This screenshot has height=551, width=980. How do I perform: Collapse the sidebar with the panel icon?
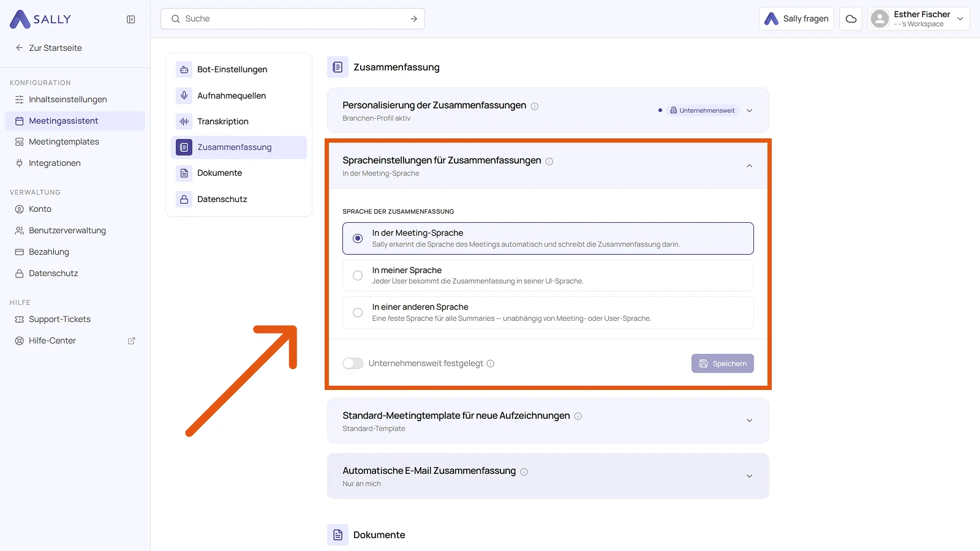point(131,20)
